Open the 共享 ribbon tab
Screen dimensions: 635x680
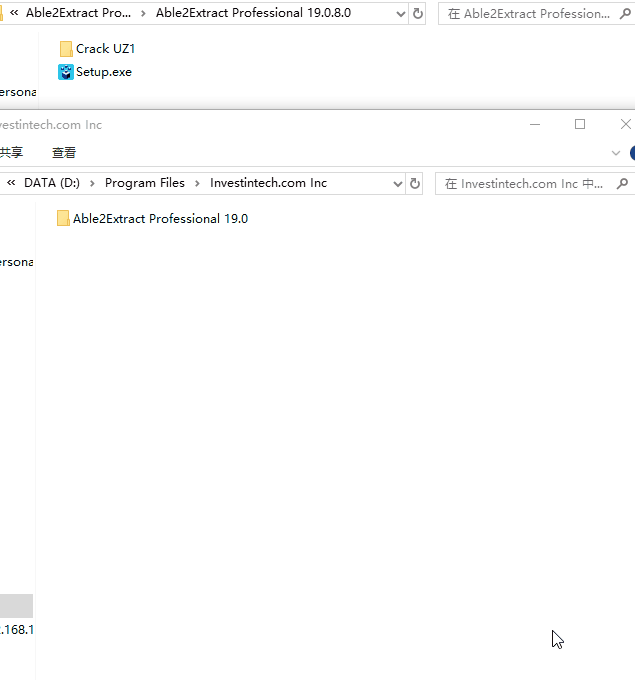pyautogui.click(x=11, y=153)
